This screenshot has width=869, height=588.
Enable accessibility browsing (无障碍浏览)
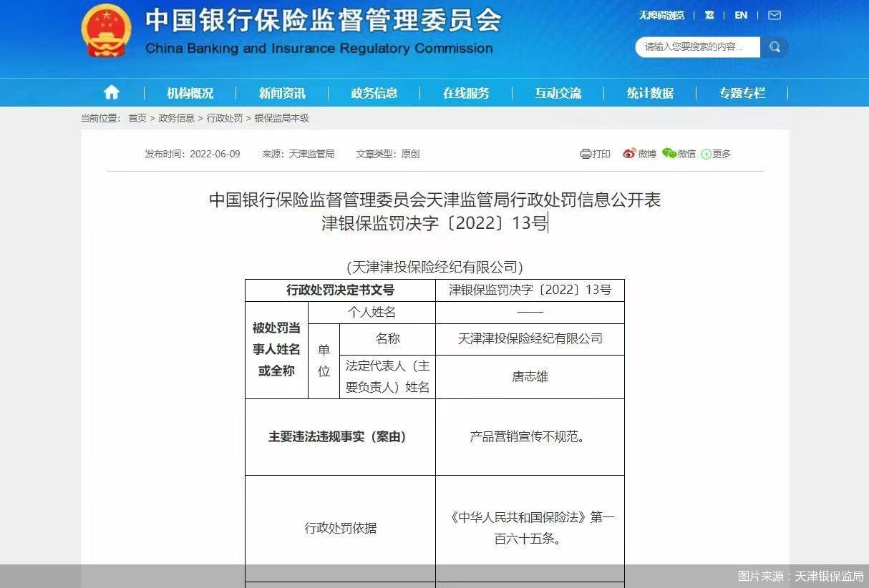tap(661, 15)
